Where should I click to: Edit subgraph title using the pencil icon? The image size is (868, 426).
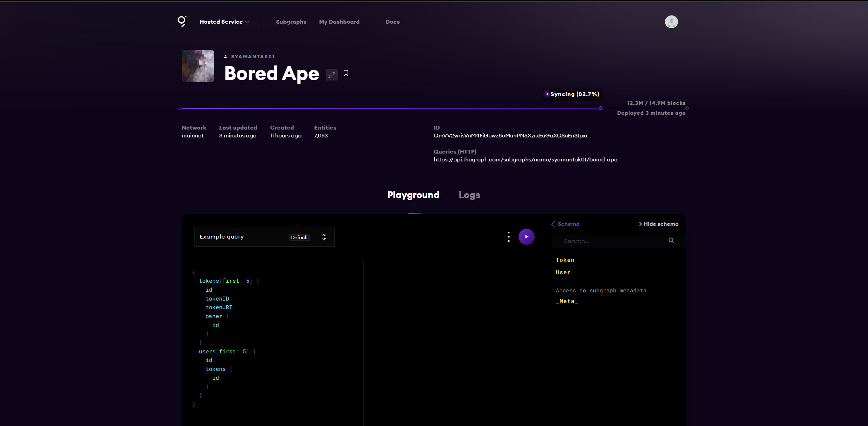click(x=331, y=74)
